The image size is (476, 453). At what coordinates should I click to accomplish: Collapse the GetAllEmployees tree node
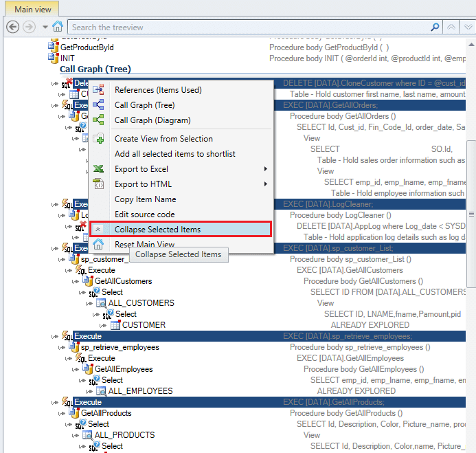point(75,369)
